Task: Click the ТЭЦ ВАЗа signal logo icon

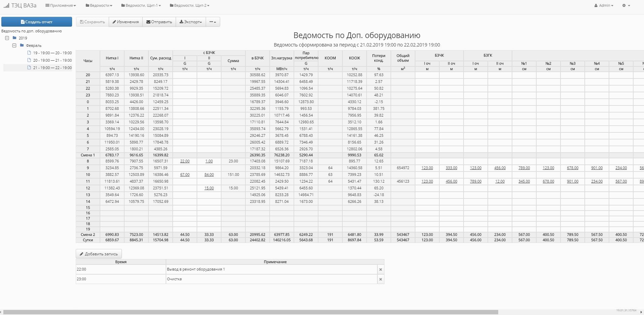Action: [6, 5]
